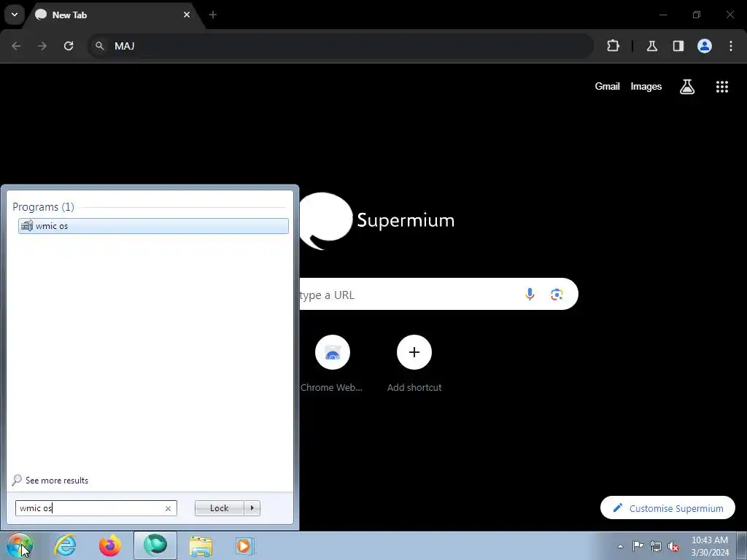Clear the Start search with X
Screen dimensions: 747x560
pyautogui.click(x=168, y=508)
